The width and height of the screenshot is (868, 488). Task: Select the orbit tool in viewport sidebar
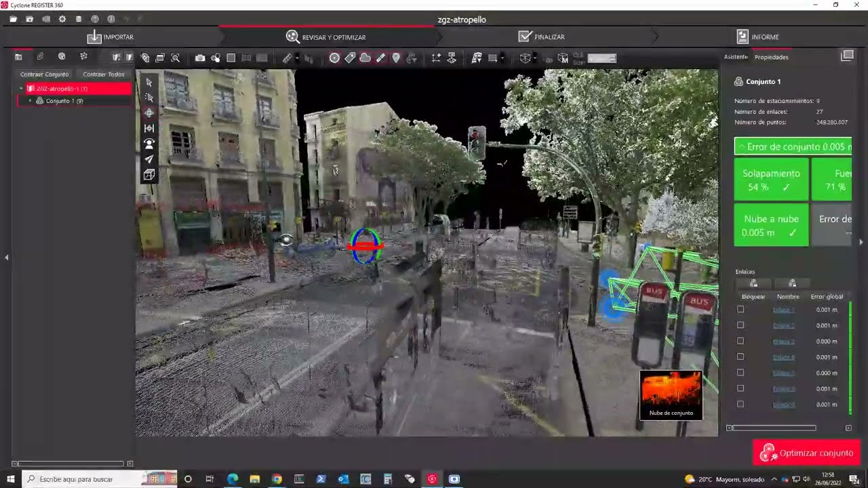[149, 113]
